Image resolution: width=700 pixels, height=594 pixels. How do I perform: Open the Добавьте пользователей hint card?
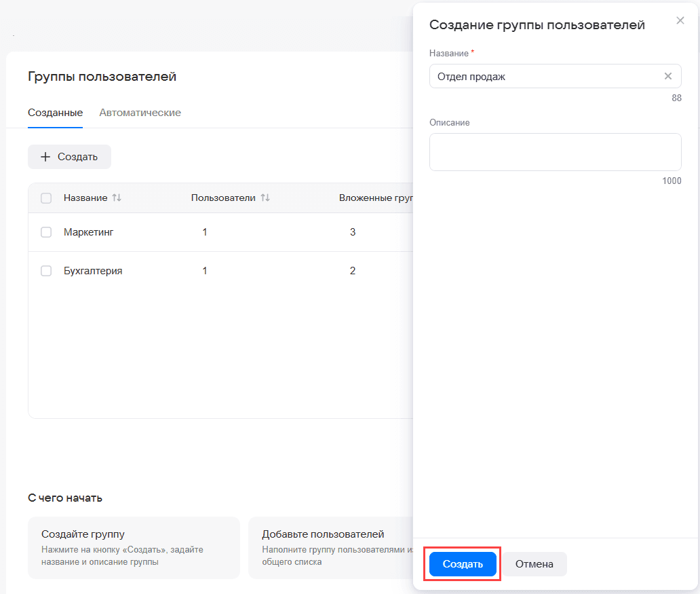pyautogui.click(x=331, y=548)
